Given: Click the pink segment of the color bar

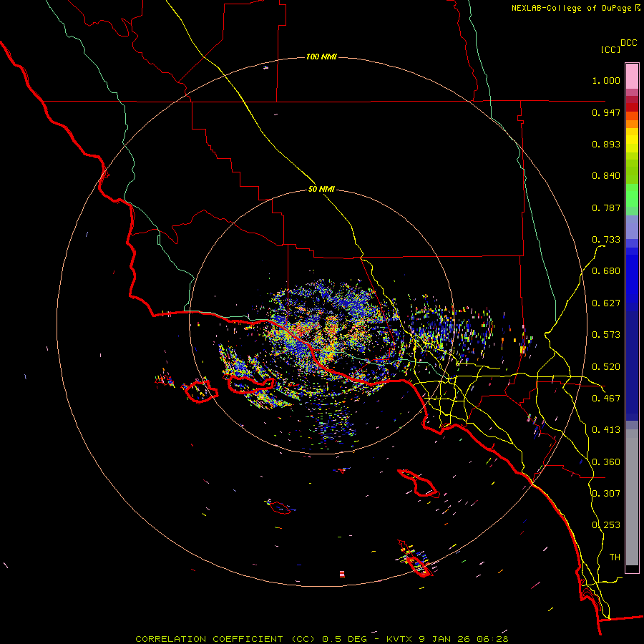Looking at the screenshot, I should coord(632,76).
